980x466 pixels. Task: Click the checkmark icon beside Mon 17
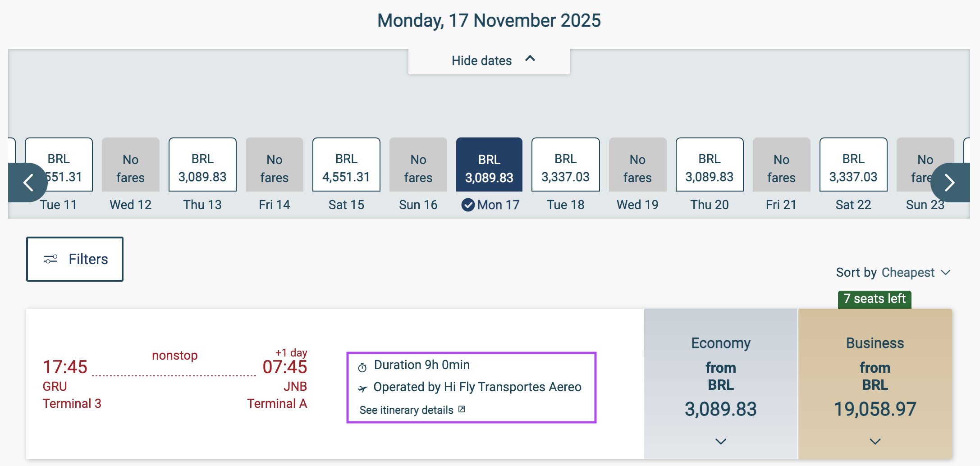(468, 205)
